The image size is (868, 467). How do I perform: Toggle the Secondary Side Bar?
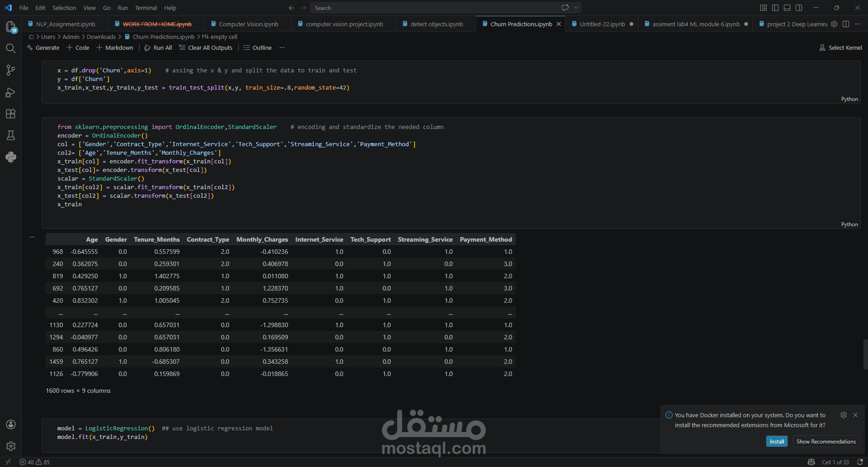tap(799, 8)
